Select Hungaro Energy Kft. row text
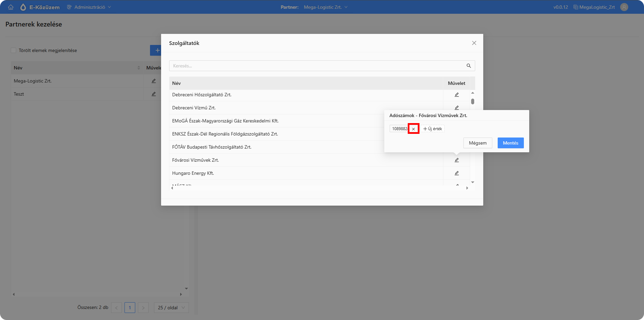644x320 pixels. [x=193, y=173]
